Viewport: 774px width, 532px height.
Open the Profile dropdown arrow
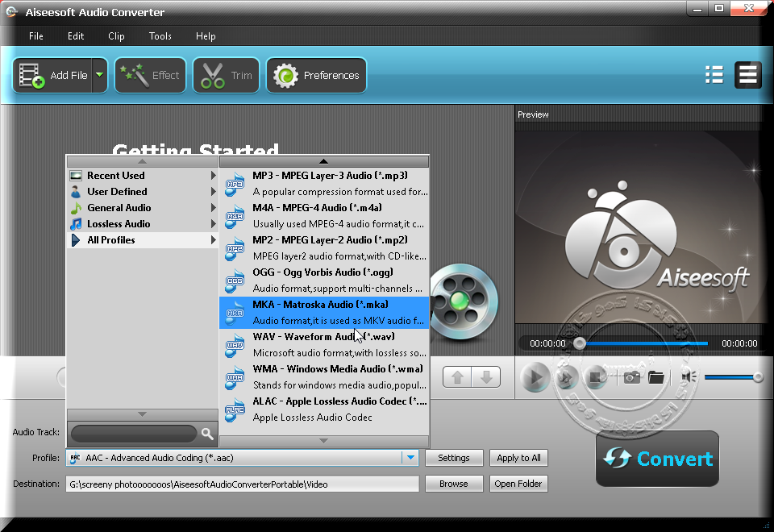(410, 458)
